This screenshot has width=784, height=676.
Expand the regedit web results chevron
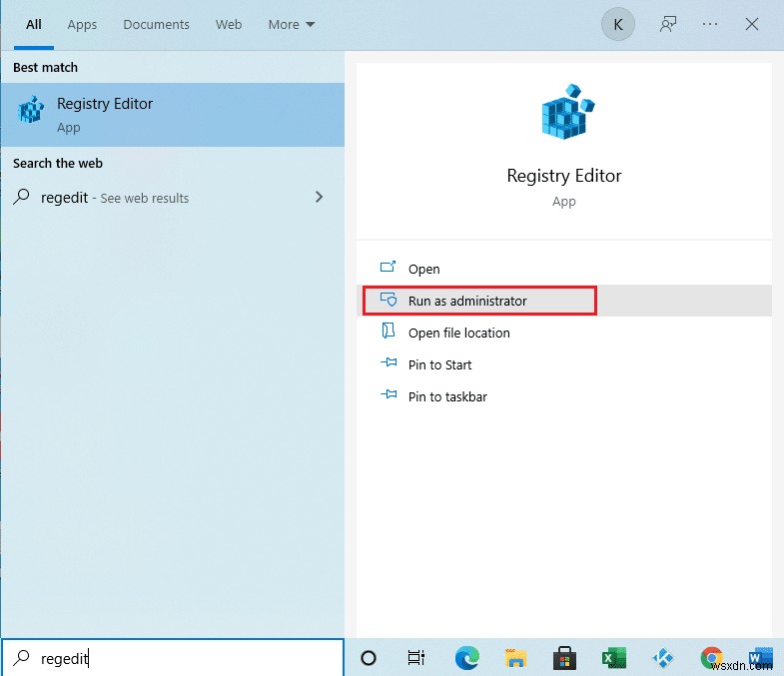[319, 197]
